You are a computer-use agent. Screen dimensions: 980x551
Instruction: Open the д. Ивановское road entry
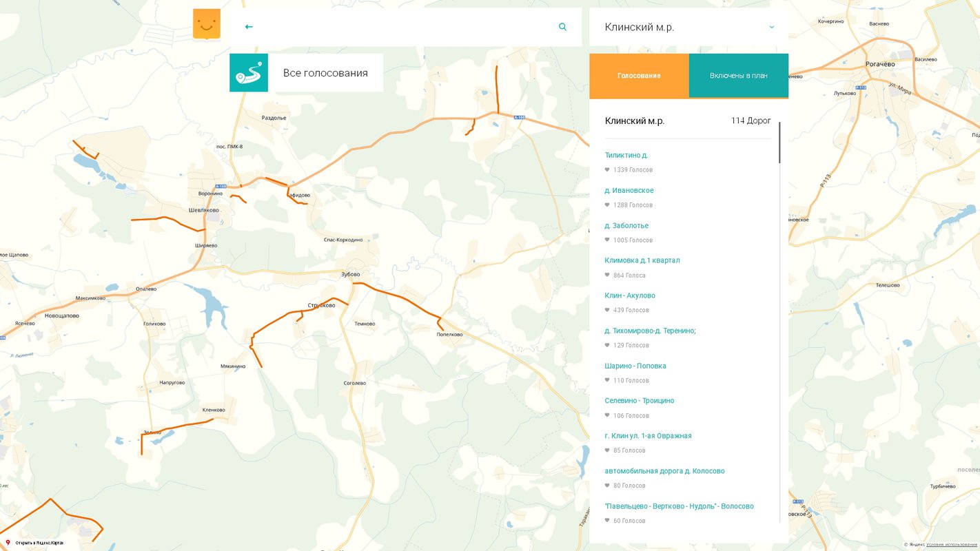(x=629, y=190)
